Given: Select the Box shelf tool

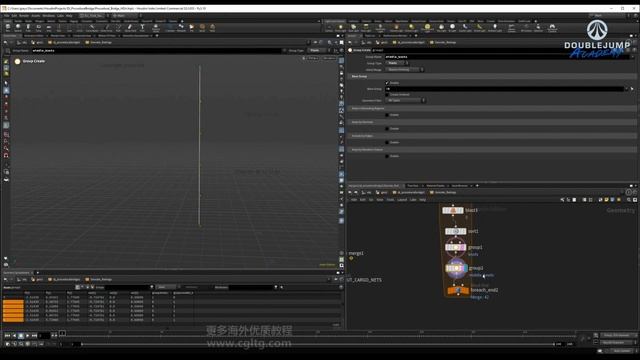Looking at the screenshot, I should click(x=8, y=27).
